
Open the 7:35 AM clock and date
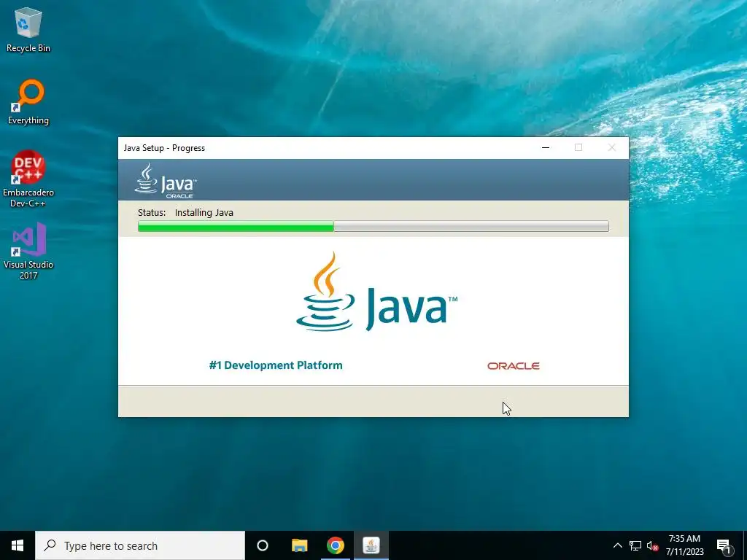684,545
